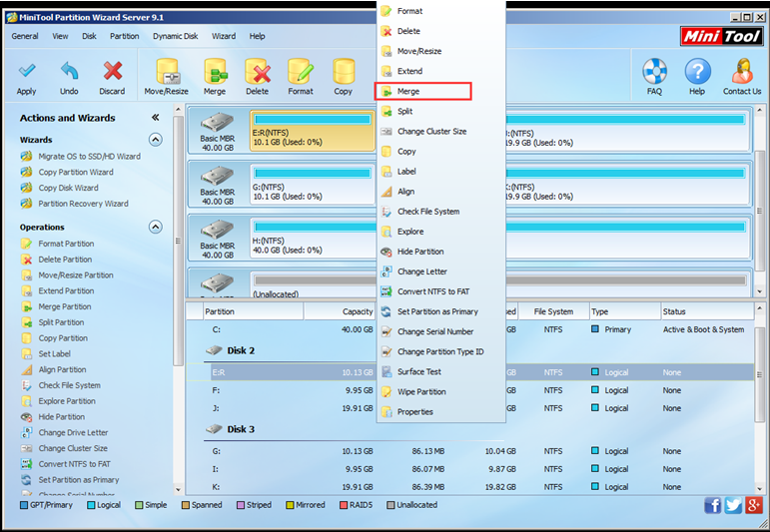Choose Properties in the context menu
This screenshot has height=532, width=770.
(441, 412)
